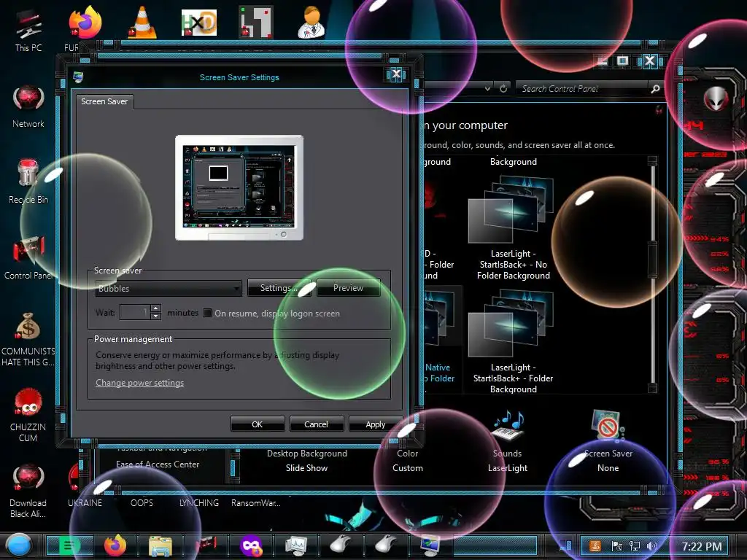
Task: Open the clock showing 7:22 PM
Action: tap(701, 546)
